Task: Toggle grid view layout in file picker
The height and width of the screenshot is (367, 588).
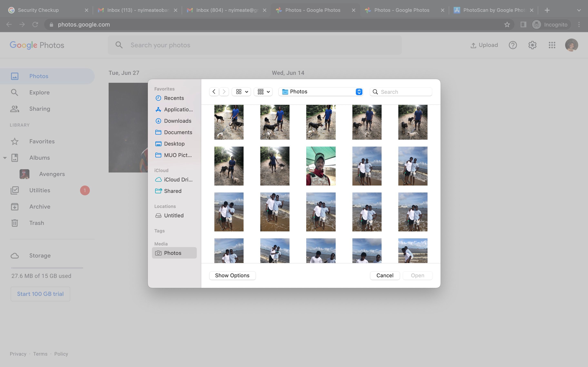Action: (x=238, y=92)
